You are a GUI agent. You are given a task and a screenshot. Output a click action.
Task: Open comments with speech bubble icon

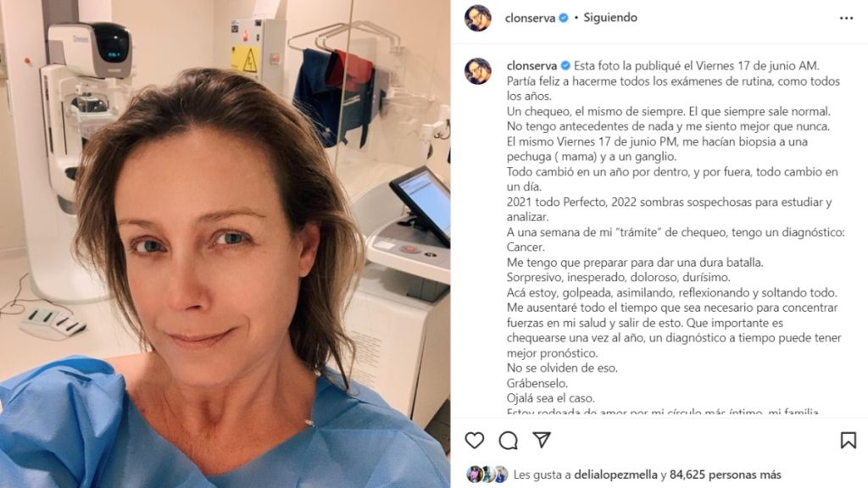point(509,441)
